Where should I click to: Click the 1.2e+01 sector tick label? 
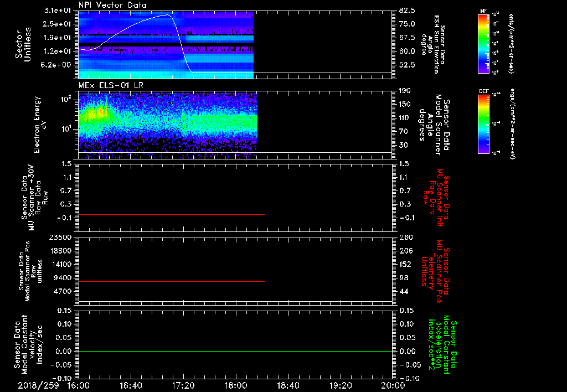58,51
